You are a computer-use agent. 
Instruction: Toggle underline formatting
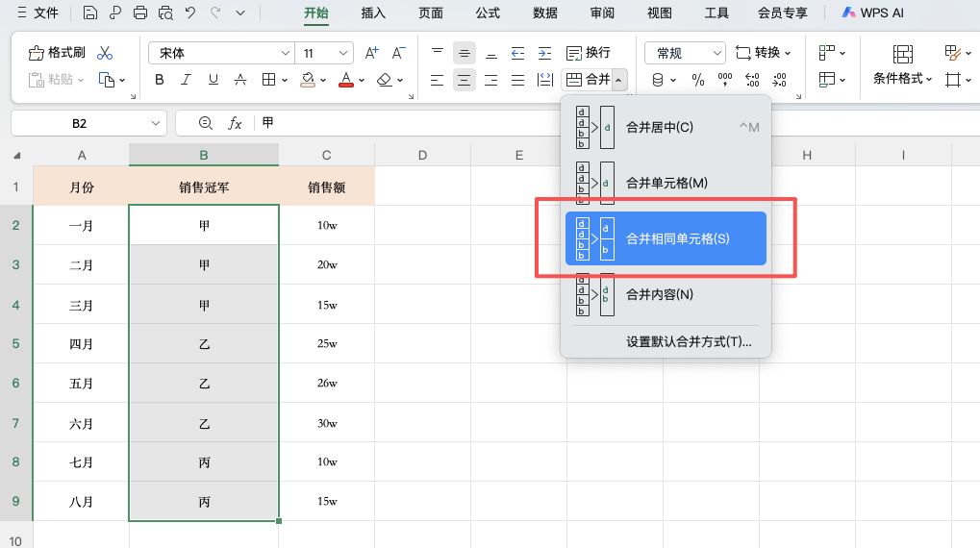click(214, 80)
